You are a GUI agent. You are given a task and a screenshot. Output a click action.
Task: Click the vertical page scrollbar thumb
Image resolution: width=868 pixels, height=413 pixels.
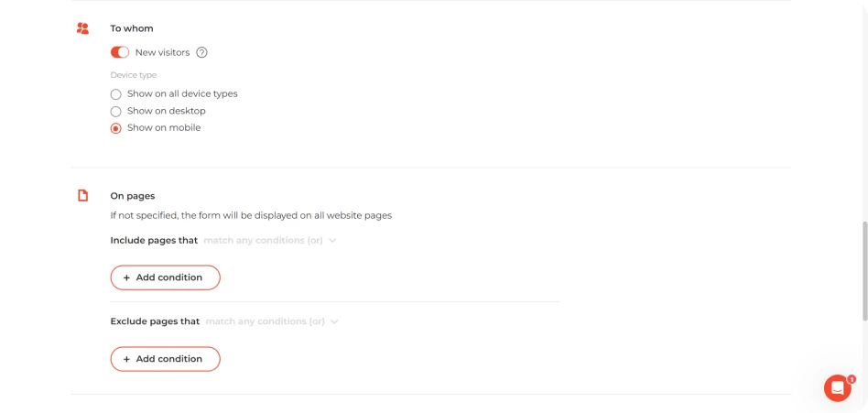(864, 271)
